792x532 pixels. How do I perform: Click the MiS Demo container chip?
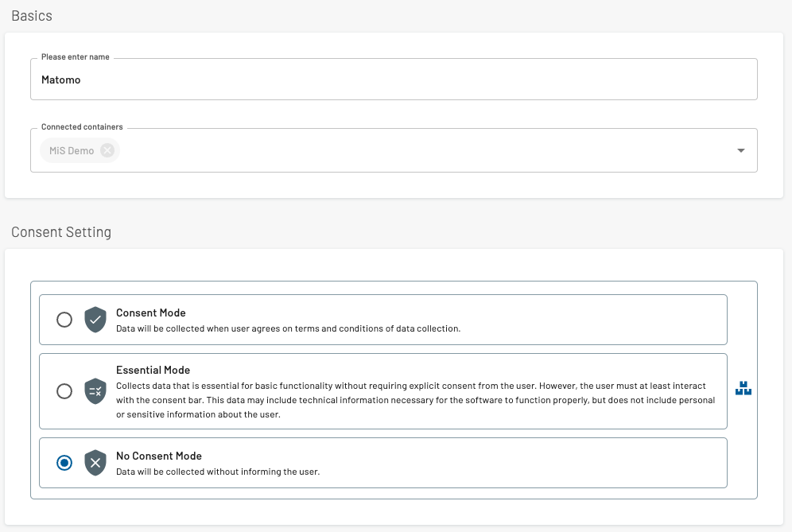tap(71, 150)
